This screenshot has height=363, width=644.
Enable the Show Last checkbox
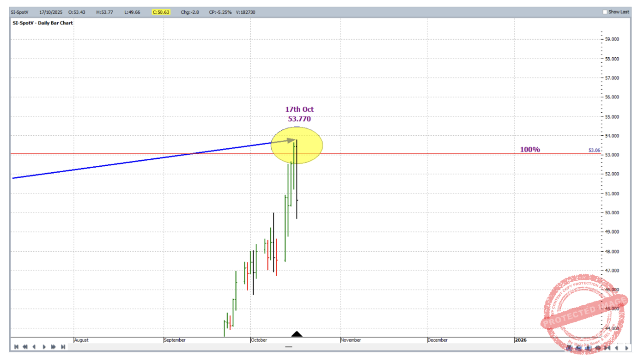(605, 12)
